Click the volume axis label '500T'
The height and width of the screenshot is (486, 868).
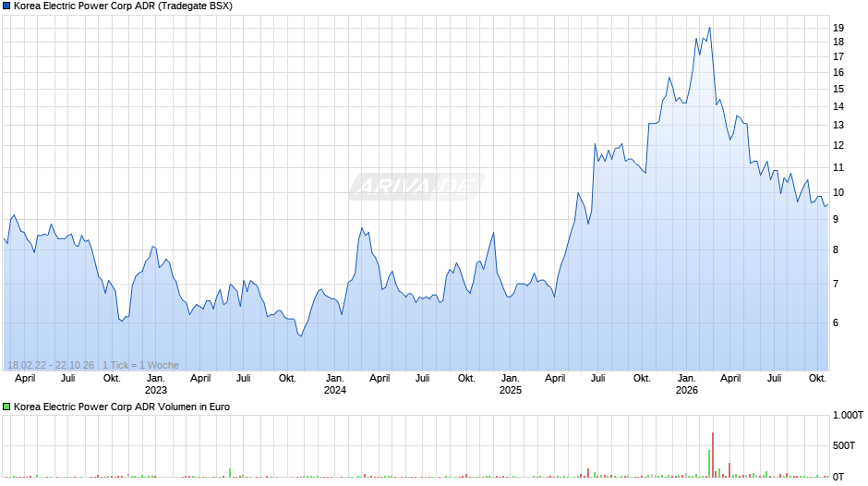coord(844,445)
